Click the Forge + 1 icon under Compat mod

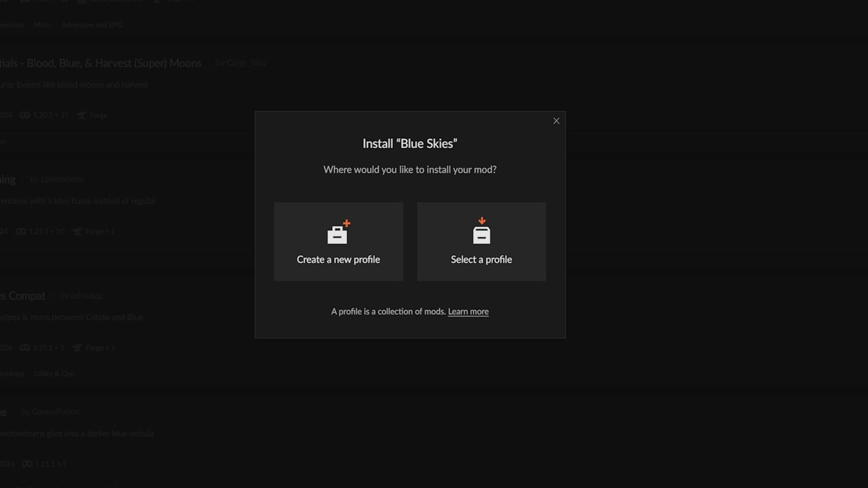77,348
